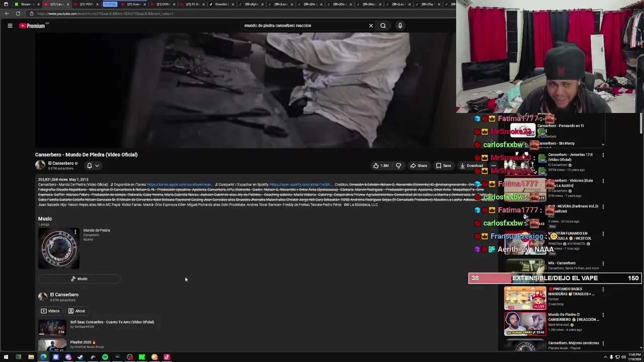Image resolution: width=644 pixels, height=362 pixels.
Task: Open El Canserbero avatar in description section
Action: pyautogui.click(x=43, y=297)
